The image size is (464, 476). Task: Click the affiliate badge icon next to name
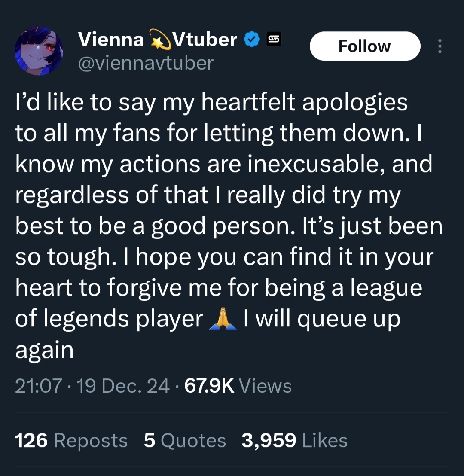[x=274, y=39]
